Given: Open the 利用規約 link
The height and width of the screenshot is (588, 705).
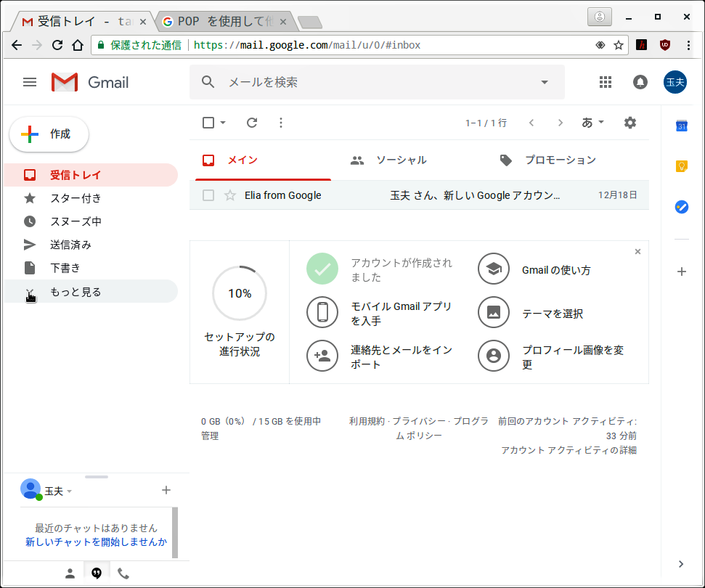Looking at the screenshot, I should pyautogui.click(x=367, y=421).
